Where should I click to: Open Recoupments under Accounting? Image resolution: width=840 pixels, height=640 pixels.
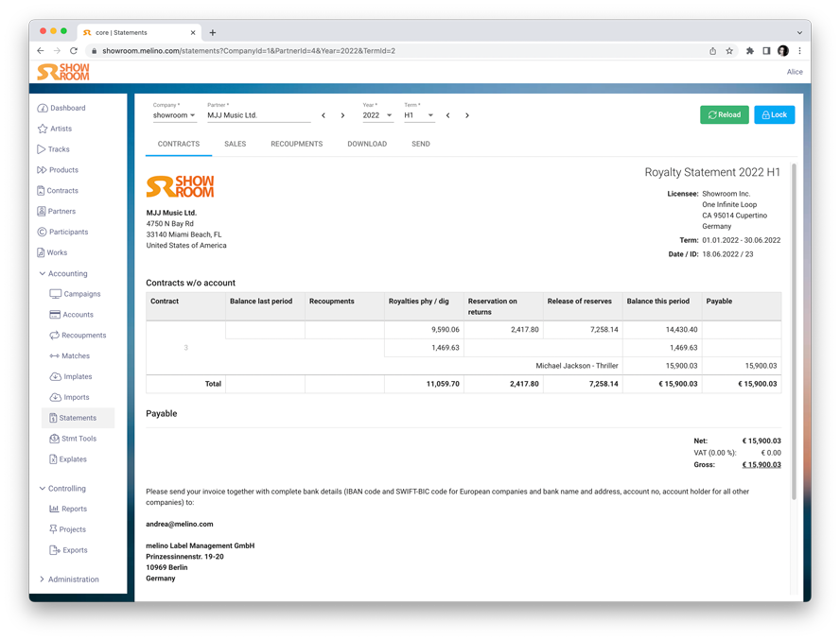(x=83, y=336)
